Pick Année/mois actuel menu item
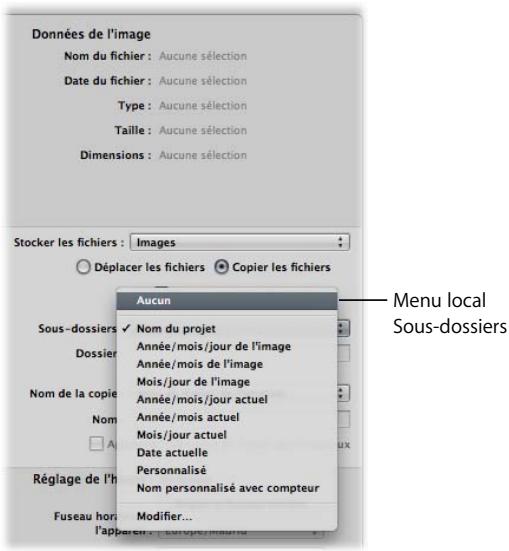Screen dimensions: 509x551 [227, 417]
